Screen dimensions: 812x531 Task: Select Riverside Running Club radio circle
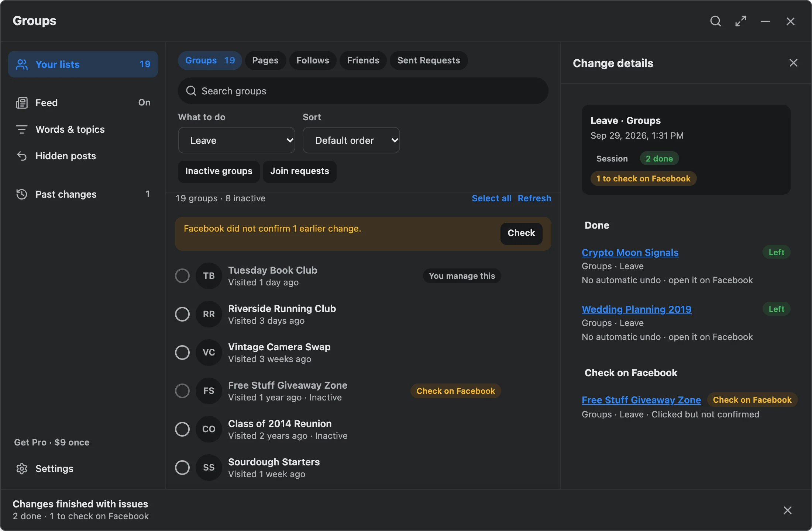(182, 314)
